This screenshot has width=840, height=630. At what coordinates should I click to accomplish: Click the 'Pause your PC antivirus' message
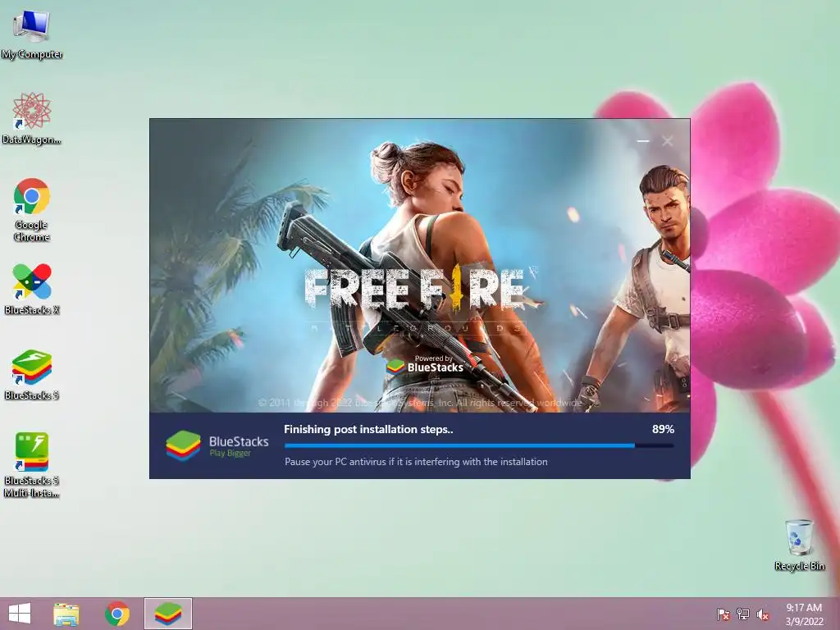pos(416,462)
